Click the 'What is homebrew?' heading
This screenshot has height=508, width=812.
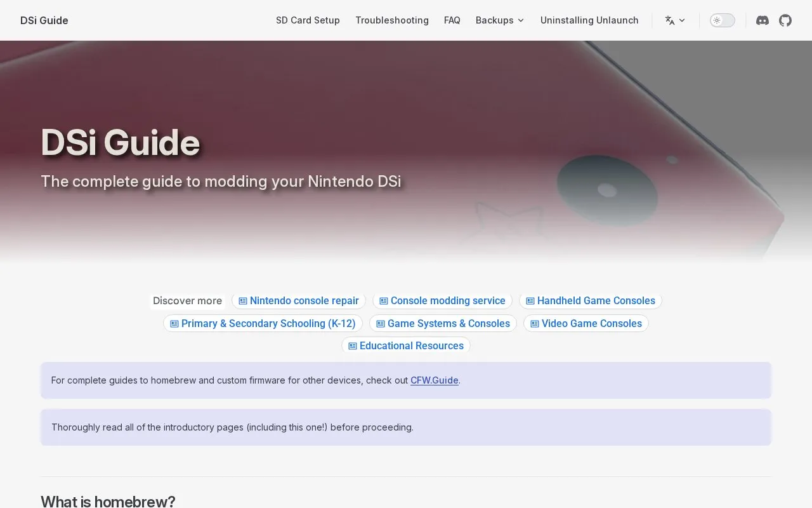click(108, 501)
